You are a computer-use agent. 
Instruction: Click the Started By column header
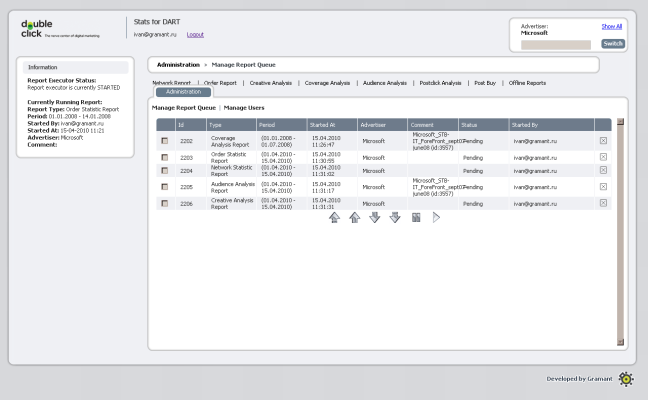point(552,125)
